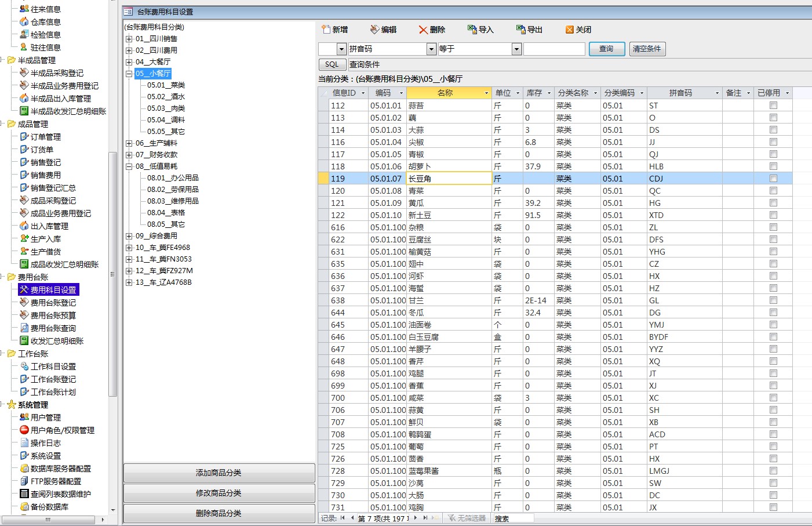
Task: Click the 编辑 (edit) toolbar icon
Action: (x=374, y=30)
